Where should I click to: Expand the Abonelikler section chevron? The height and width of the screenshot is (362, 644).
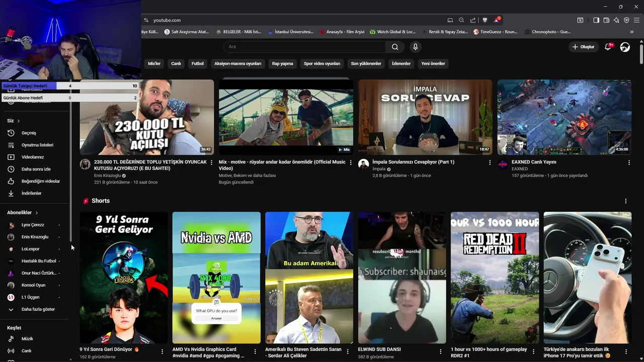pyautogui.click(x=37, y=213)
